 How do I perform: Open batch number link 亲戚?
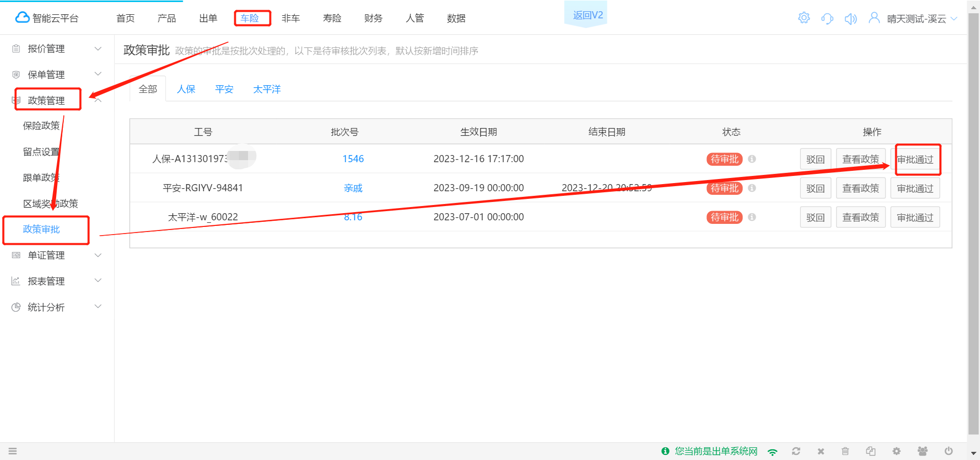pyautogui.click(x=353, y=188)
